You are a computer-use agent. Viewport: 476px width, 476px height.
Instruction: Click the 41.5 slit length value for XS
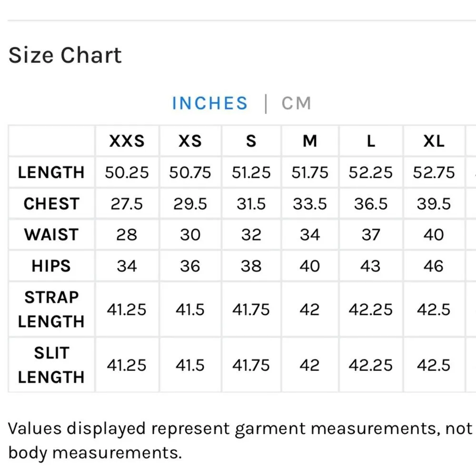click(x=190, y=365)
